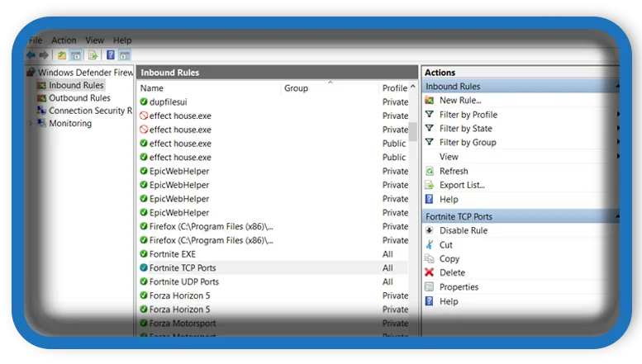642x364 pixels.
Task: Click the scissors Cut icon
Action: pos(429,244)
